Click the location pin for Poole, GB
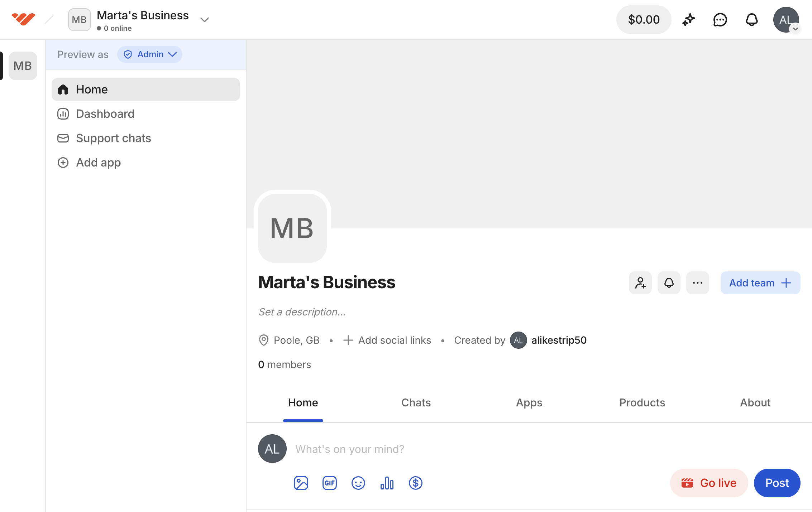Viewport: 812px width, 512px height. [x=264, y=340]
